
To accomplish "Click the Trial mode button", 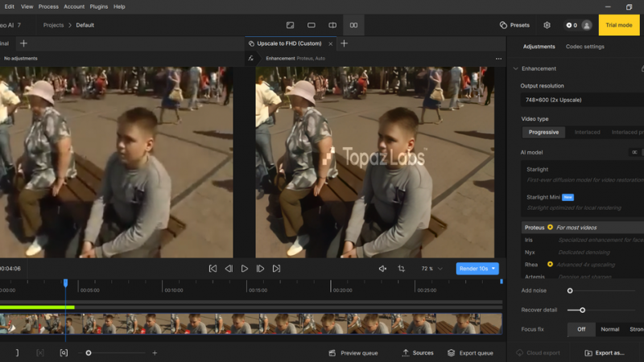I will [618, 25].
